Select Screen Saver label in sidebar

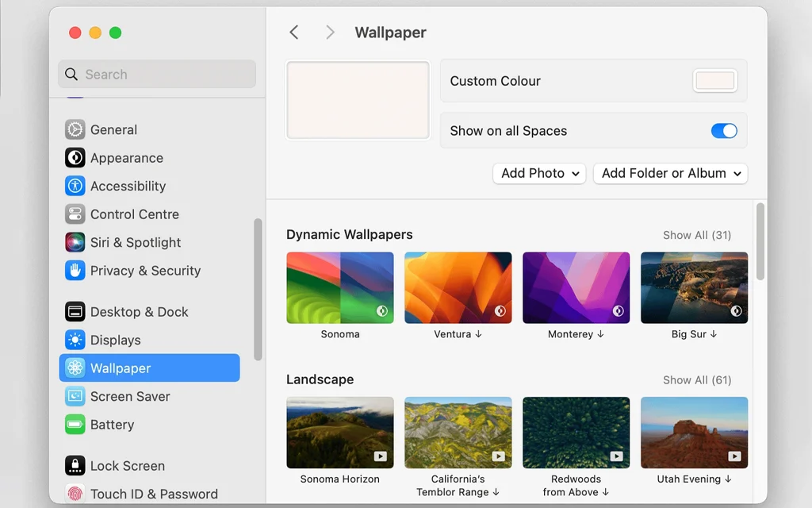tap(130, 396)
